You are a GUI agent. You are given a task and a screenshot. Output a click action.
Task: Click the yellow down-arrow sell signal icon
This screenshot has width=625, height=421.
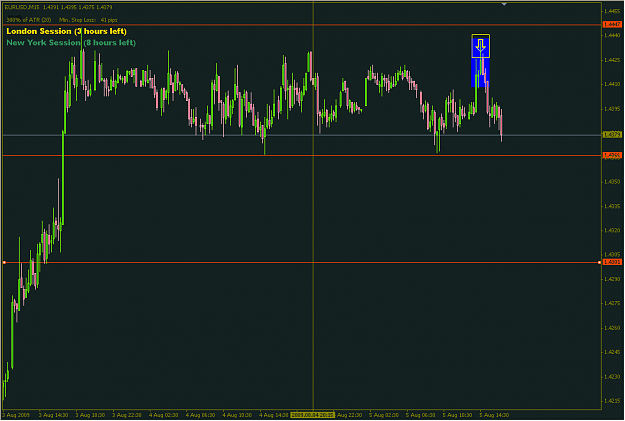480,46
